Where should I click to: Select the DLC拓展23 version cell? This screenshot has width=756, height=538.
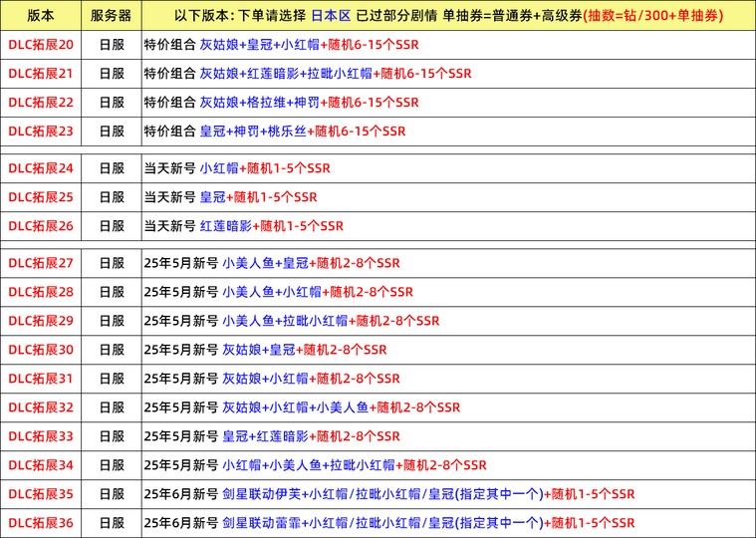coord(41,132)
